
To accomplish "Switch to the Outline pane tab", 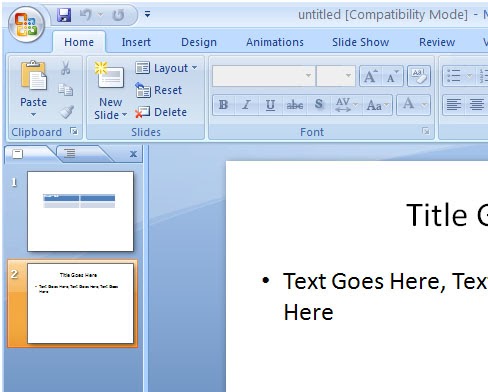I will [70, 153].
